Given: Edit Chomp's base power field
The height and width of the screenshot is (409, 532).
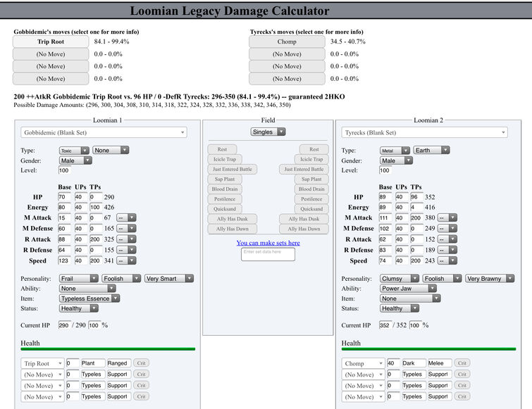Looking at the screenshot, I should (x=394, y=363).
